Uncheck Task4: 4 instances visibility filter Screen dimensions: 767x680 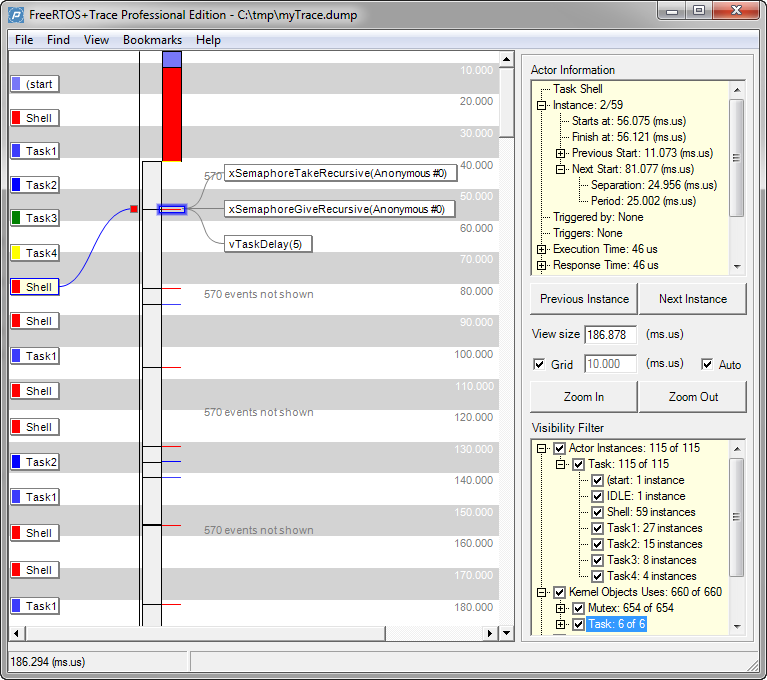click(x=597, y=576)
